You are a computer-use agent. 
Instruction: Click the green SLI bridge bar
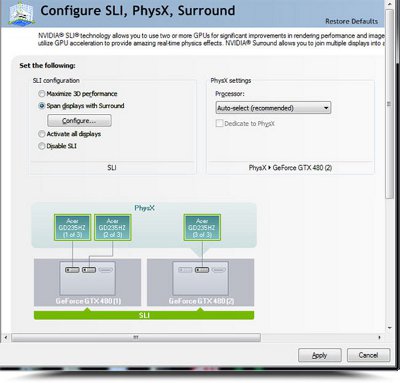(144, 315)
